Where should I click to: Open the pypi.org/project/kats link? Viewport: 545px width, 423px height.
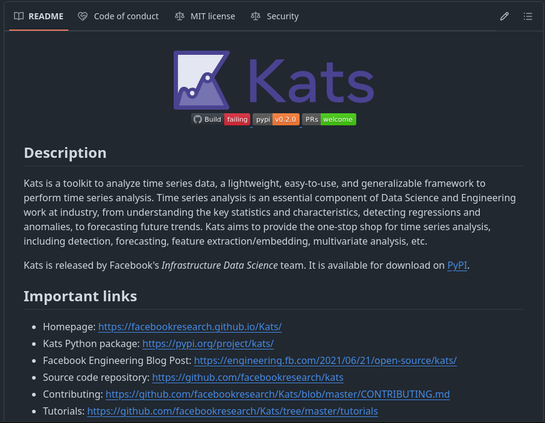pyautogui.click(x=208, y=344)
